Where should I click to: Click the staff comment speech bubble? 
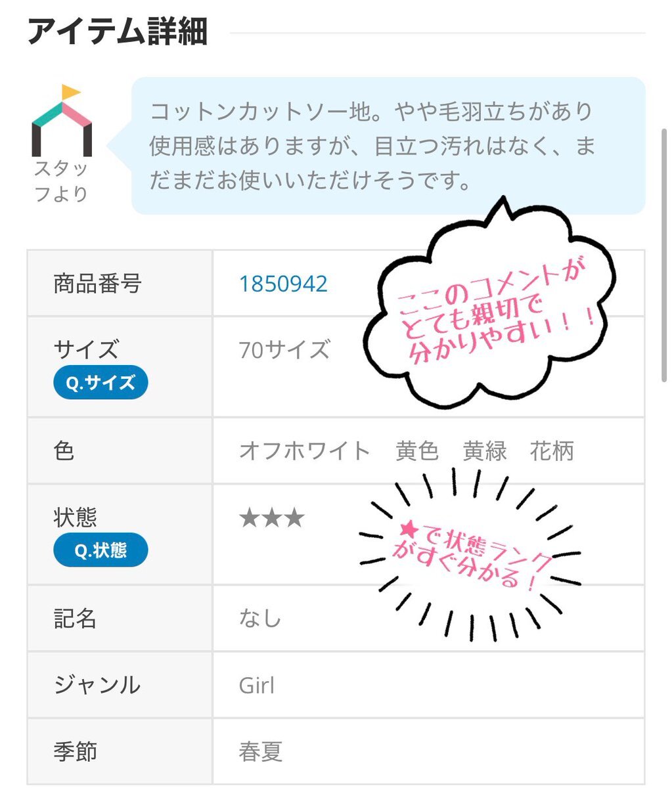pos(388,146)
